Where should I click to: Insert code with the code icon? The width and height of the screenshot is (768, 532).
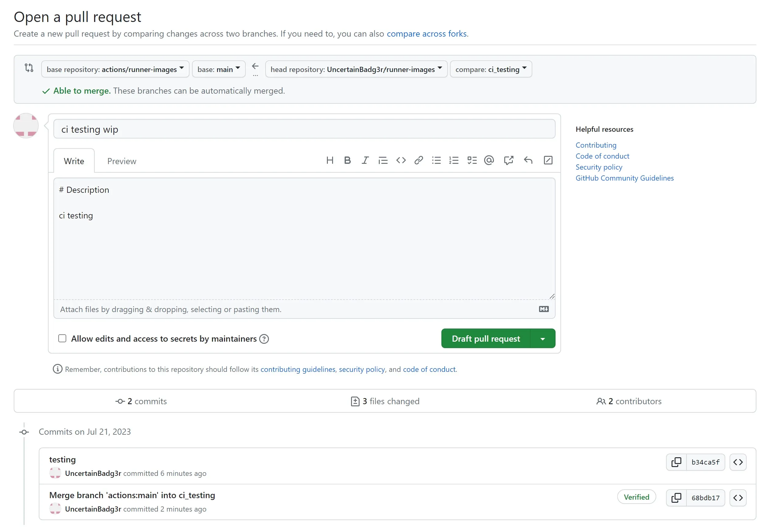(400, 160)
